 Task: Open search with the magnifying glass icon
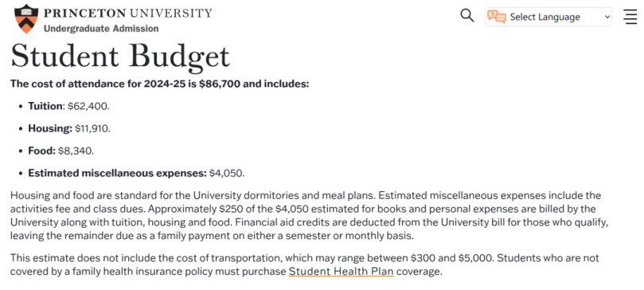coord(467,16)
